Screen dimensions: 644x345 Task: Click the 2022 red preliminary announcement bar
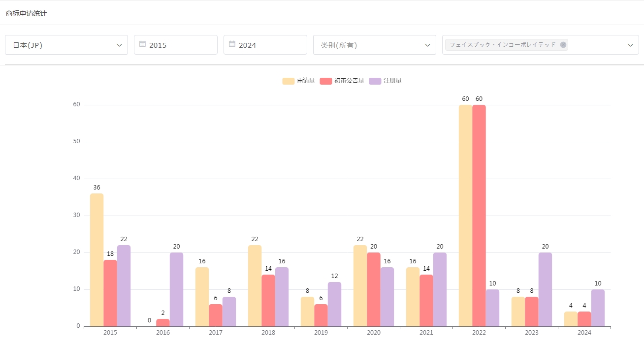479,216
